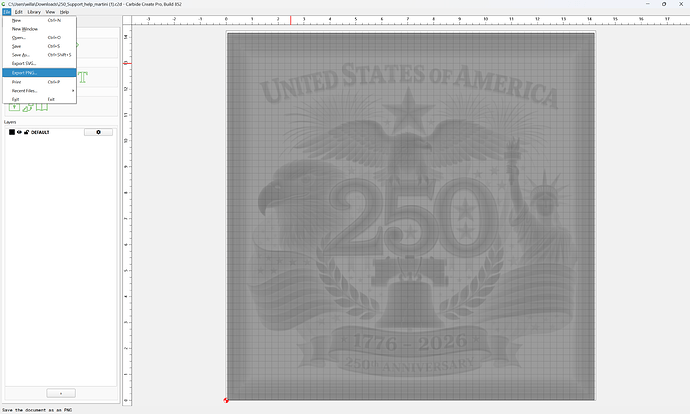
Task: Choose Open... in the File menu
Action: 39,38
